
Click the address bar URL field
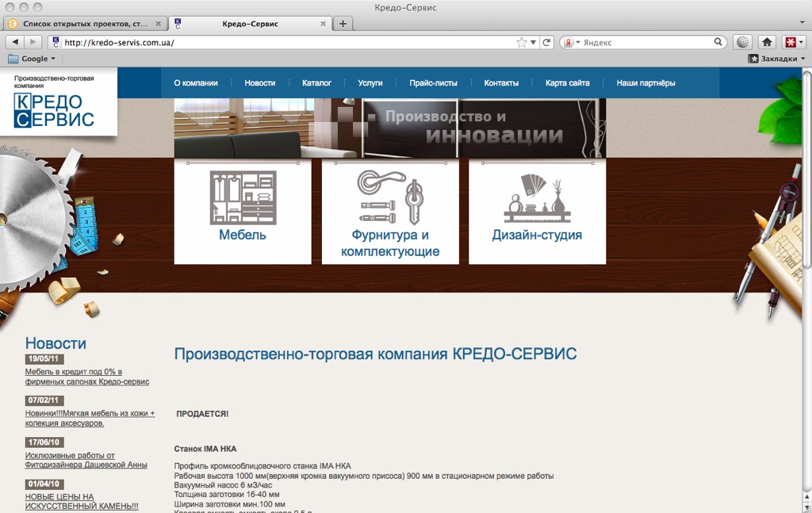click(x=287, y=43)
